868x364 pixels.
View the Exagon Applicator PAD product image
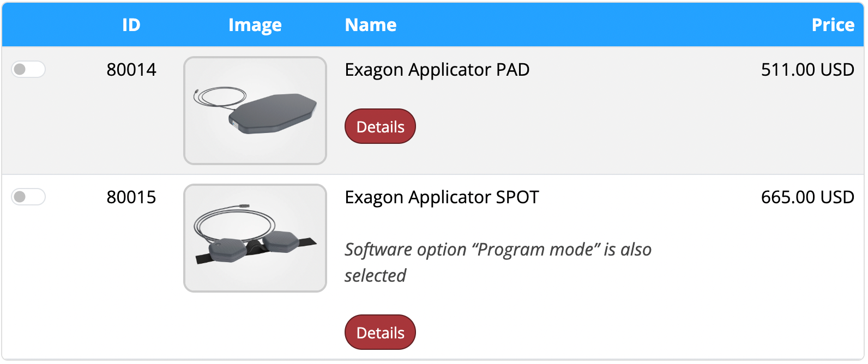(255, 110)
